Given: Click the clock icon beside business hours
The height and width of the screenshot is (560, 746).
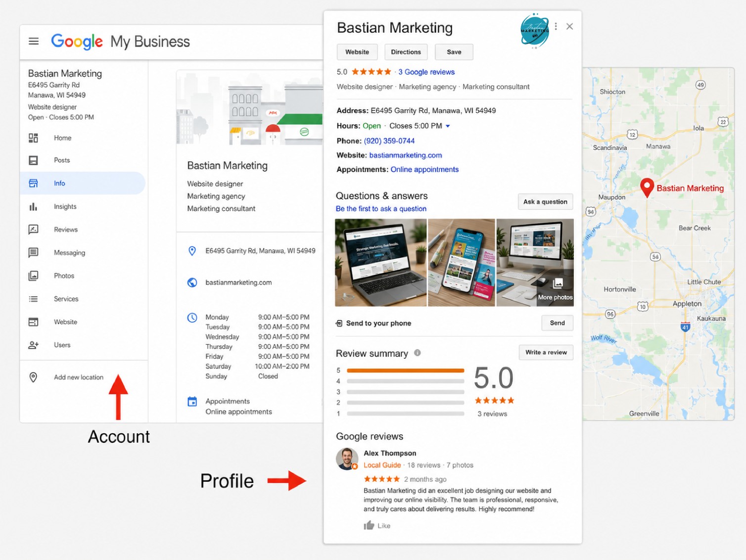Looking at the screenshot, I should [x=192, y=318].
